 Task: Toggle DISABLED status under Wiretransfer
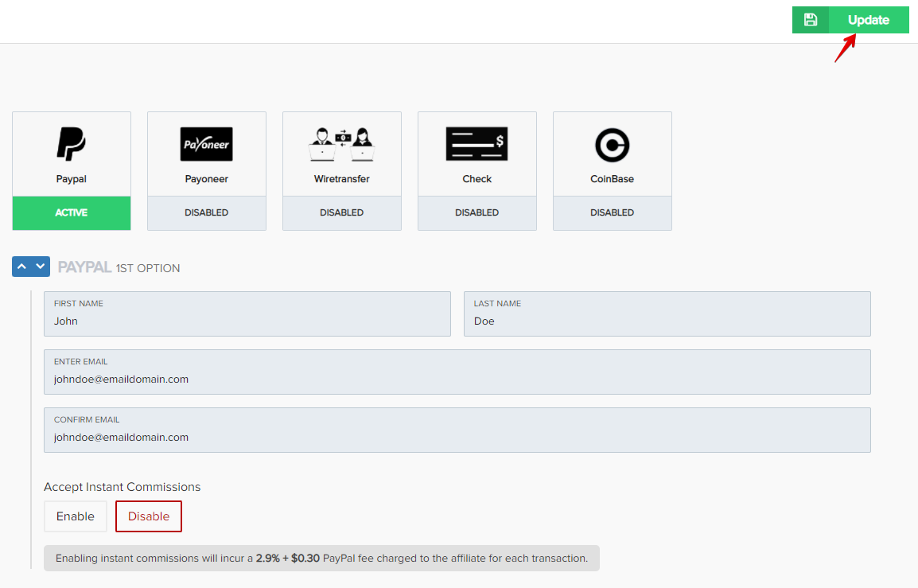click(341, 213)
